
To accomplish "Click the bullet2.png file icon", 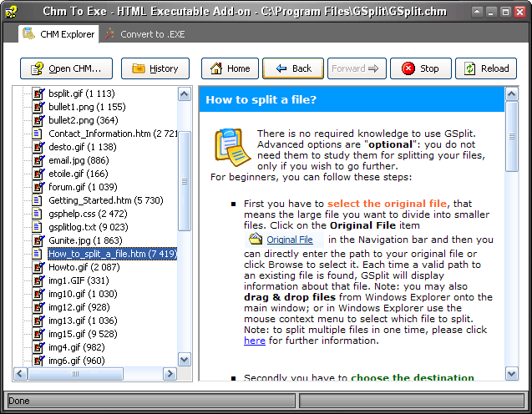I will pyautogui.click(x=38, y=120).
